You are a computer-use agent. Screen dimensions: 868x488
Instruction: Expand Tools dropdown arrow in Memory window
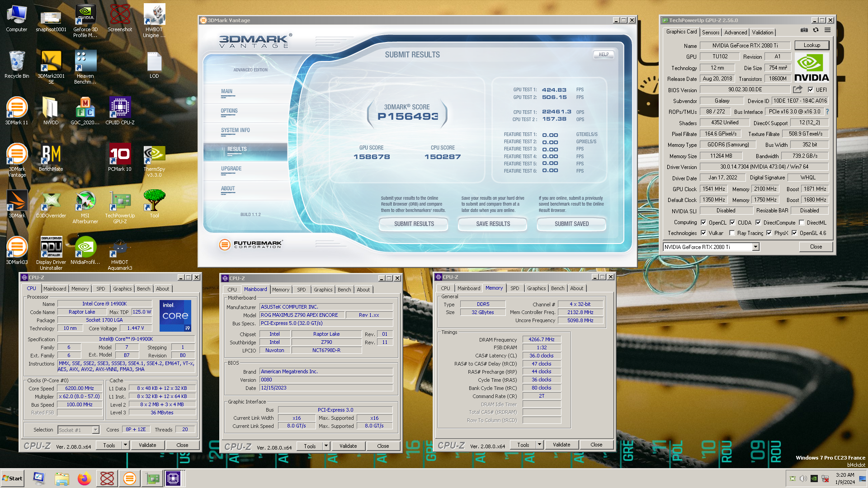539,445
